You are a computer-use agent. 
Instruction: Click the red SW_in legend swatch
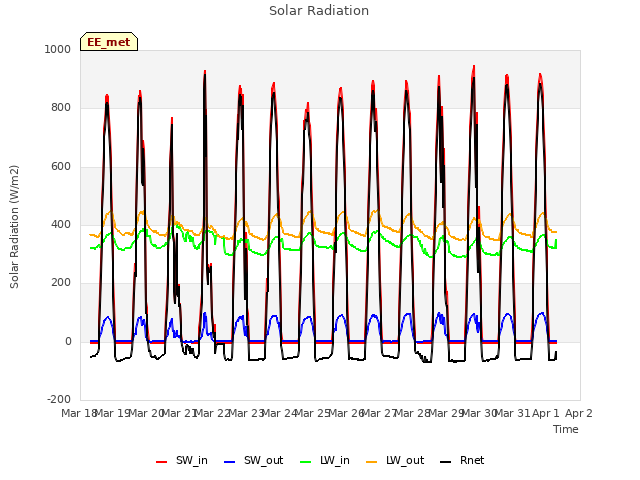[x=162, y=462]
